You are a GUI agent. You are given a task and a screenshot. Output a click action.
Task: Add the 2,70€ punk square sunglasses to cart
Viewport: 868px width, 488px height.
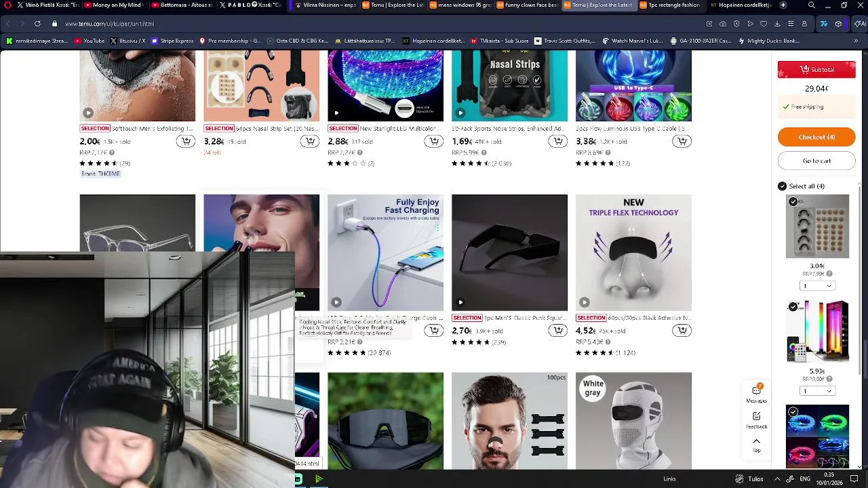(558, 330)
